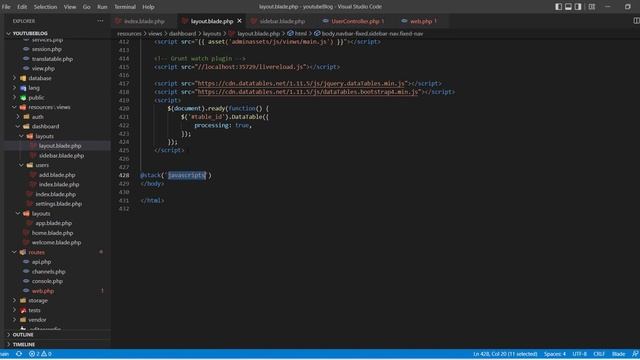The image size is (640, 360).
Task: Open home.blade.php file
Action: click(52, 233)
